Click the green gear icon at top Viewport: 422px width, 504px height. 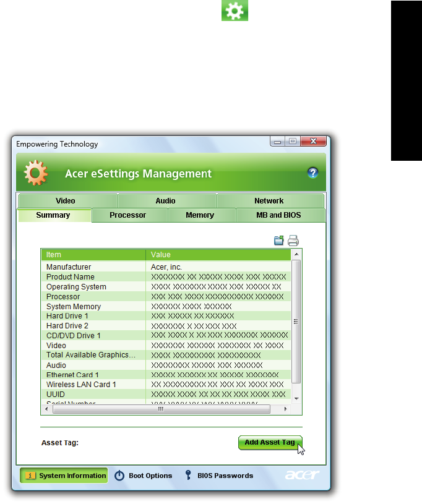click(235, 11)
